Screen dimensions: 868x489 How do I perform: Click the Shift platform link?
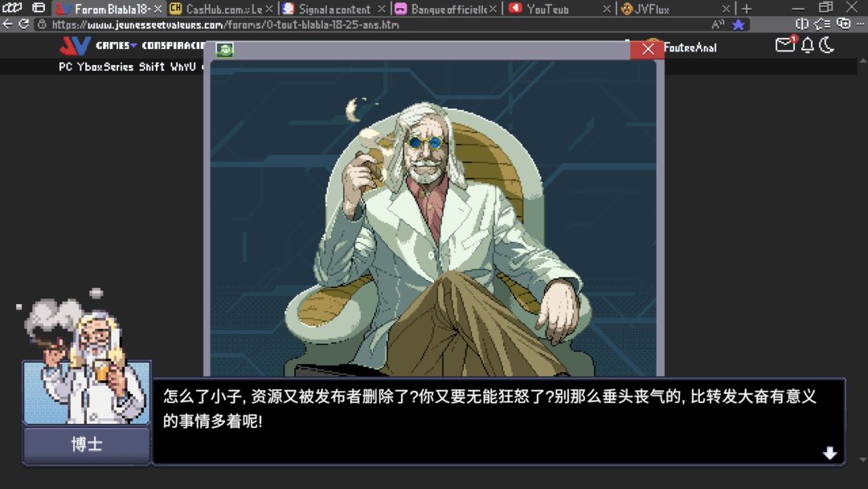click(152, 67)
